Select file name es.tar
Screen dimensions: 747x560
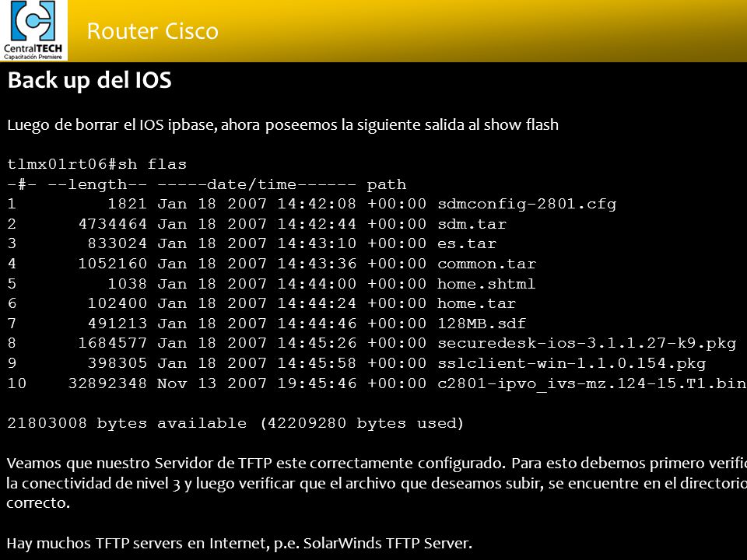[467, 243]
